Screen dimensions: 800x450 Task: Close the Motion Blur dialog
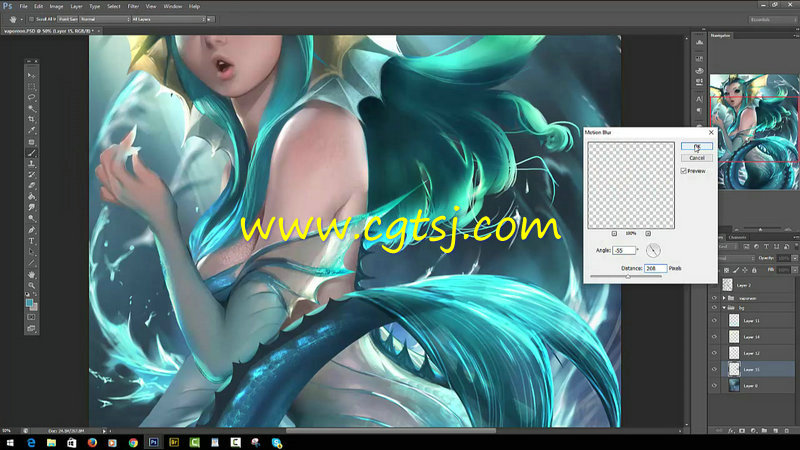point(711,132)
